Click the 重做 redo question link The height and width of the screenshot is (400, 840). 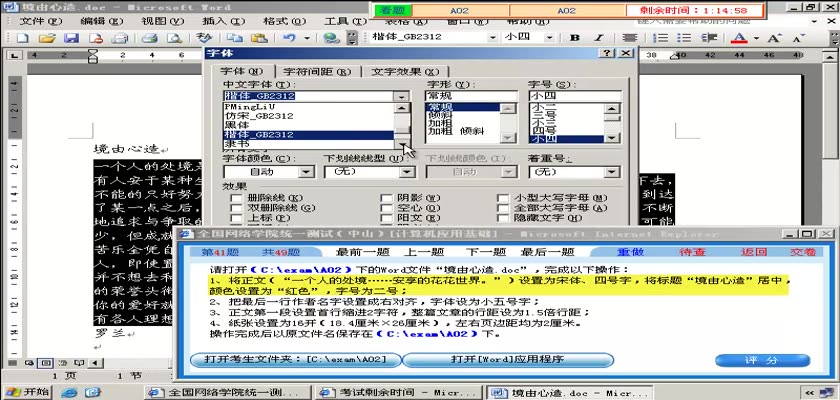pyautogui.click(x=631, y=252)
